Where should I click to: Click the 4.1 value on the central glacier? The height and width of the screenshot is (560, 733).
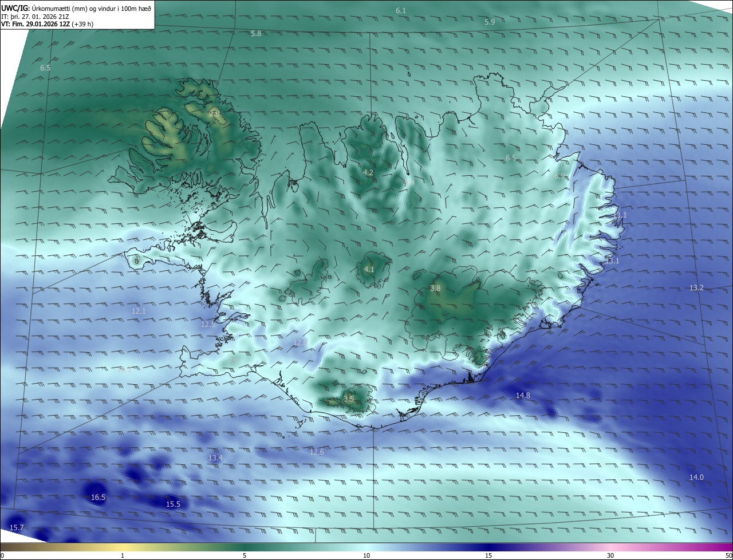pos(369,269)
